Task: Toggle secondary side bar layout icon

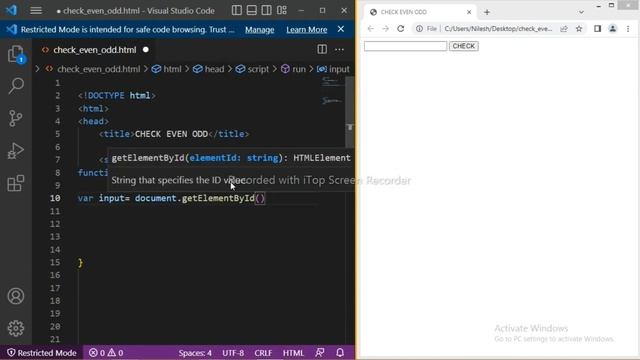Action: click(x=267, y=11)
